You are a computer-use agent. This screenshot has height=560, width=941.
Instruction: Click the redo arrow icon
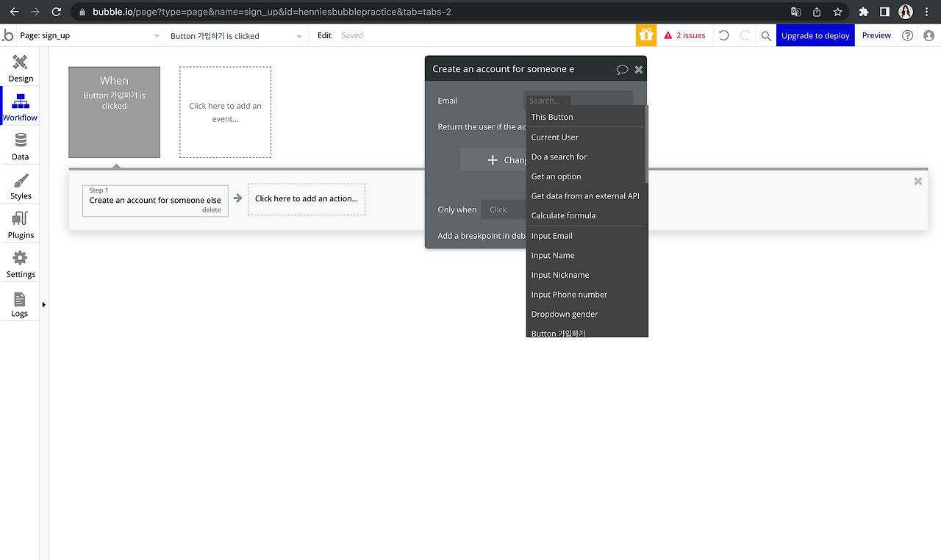[x=745, y=35]
